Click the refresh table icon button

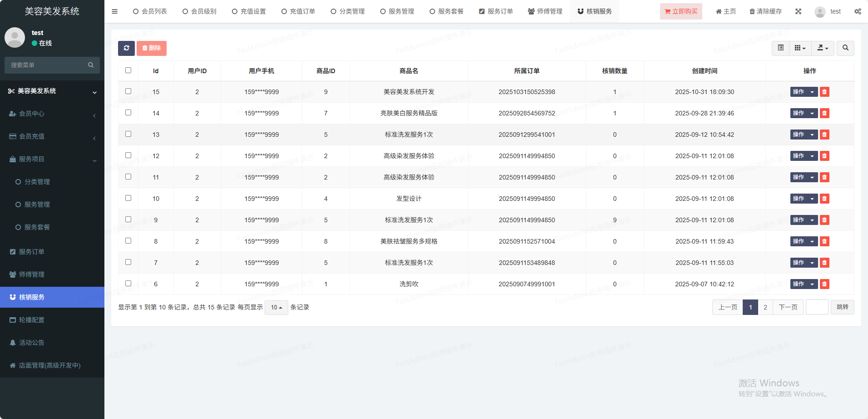tap(126, 48)
